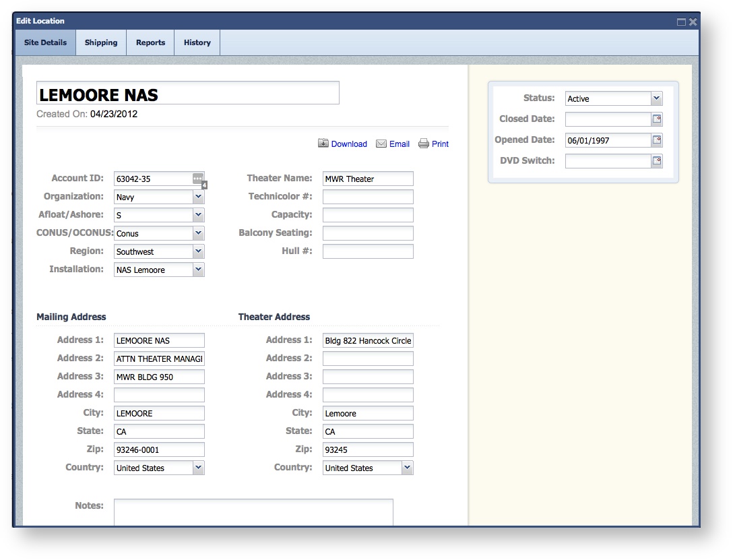This screenshot has height=560, width=733.
Task: Click the Theater Name input field
Action: [x=368, y=179]
